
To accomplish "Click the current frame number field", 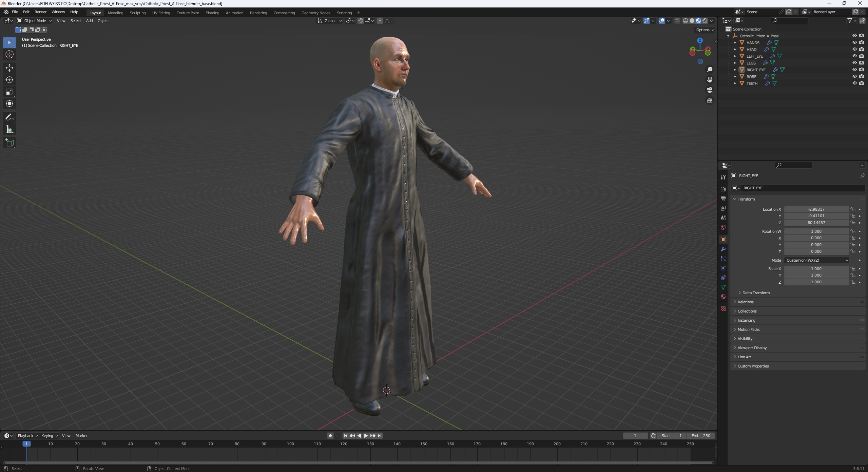I will point(635,436).
